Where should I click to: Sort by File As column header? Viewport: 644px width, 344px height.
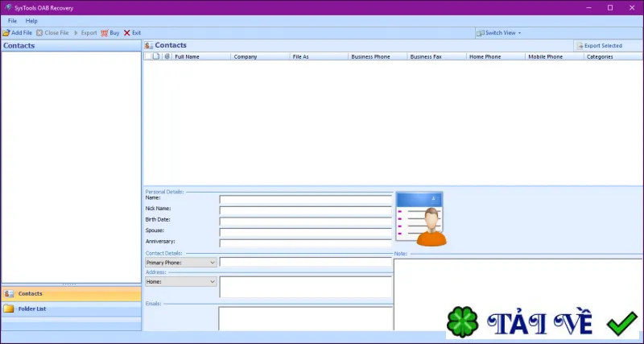click(319, 56)
